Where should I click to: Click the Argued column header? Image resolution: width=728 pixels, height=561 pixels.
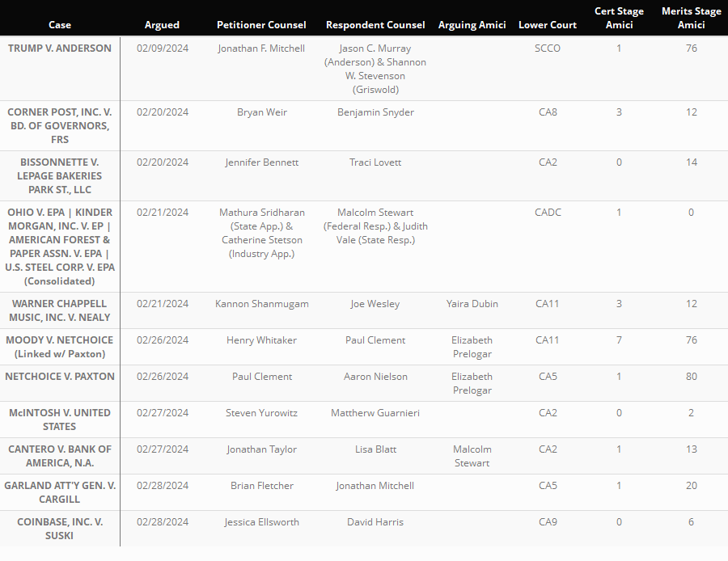(162, 25)
